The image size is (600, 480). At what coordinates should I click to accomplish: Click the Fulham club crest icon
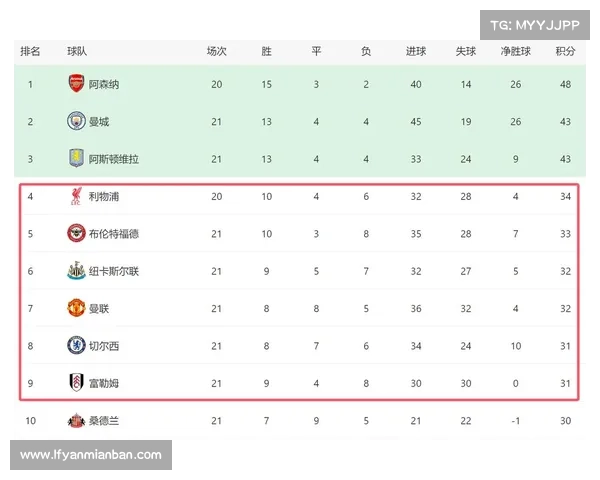tap(77, 382)
